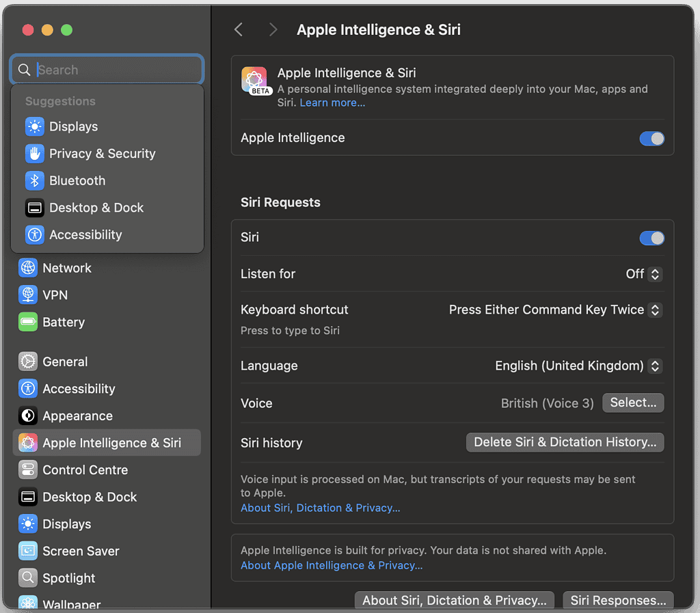
Task: Change the Keyboard shortcut popup selection
Action: tap(555, 310)
